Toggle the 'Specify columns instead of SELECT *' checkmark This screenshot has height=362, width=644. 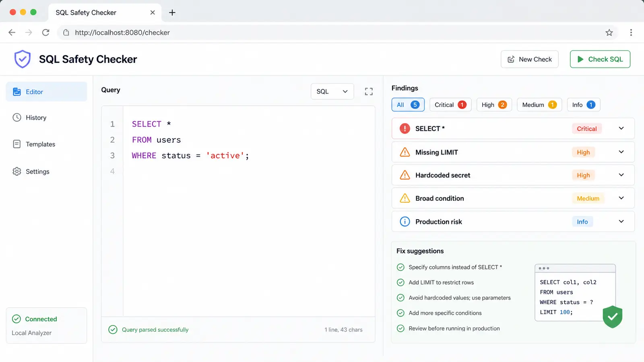point(400,267)
